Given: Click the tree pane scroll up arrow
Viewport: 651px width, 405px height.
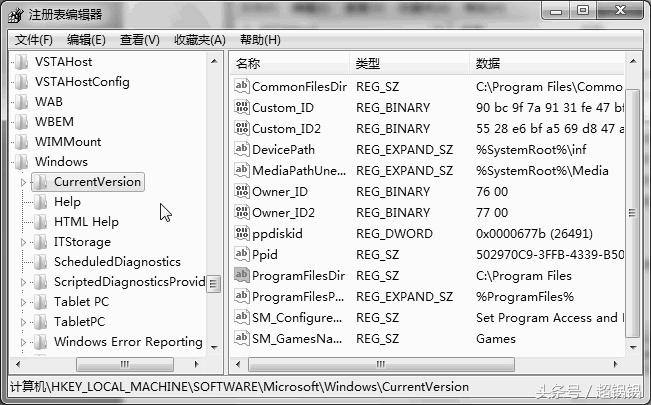Looking at the screenshot, I should [214, 61].
